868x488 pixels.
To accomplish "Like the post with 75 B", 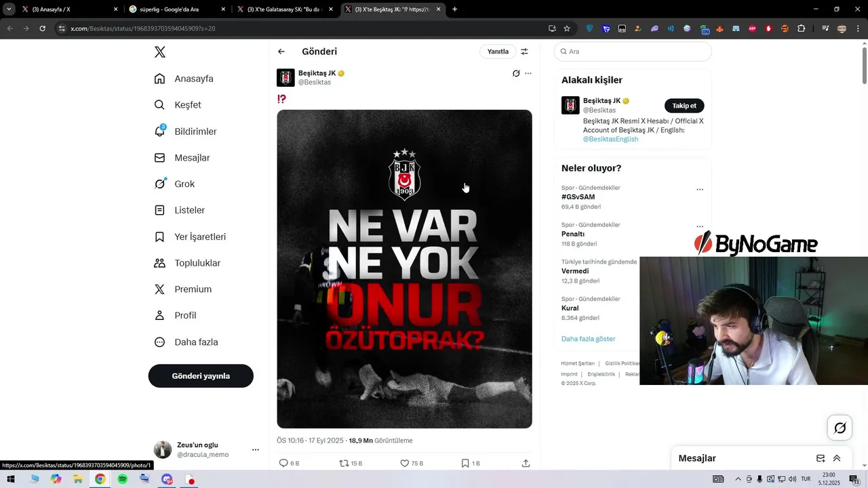I will (404, 463).
